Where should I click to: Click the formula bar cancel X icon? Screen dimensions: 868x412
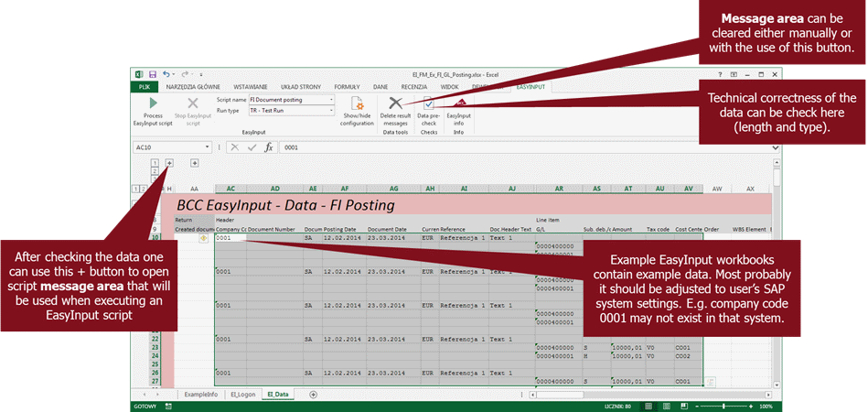[x=235, y=147]
